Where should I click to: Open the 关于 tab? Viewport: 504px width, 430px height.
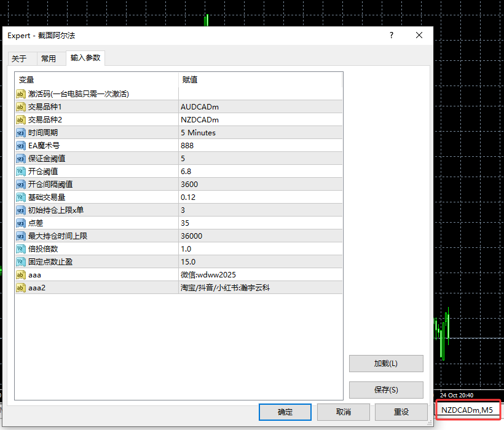(22, 58)
